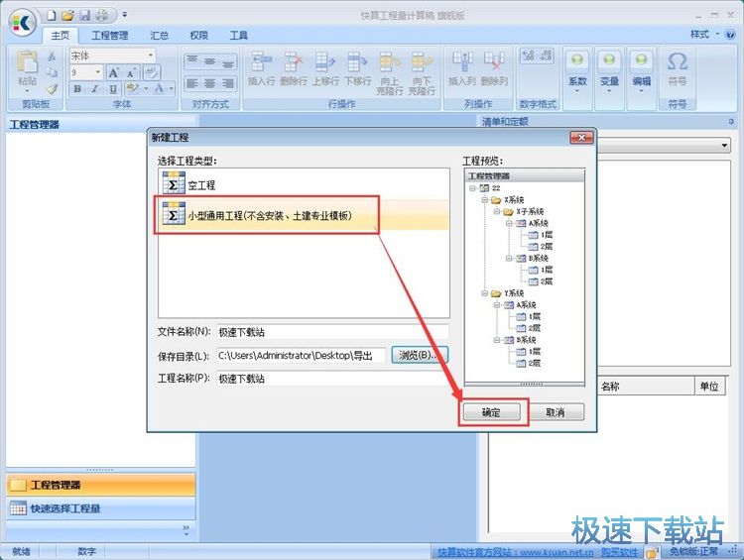Select the X子系统 tree item
Image resolution: width=744 pixels, height=560 pixels.
click(x=529, y=211)
